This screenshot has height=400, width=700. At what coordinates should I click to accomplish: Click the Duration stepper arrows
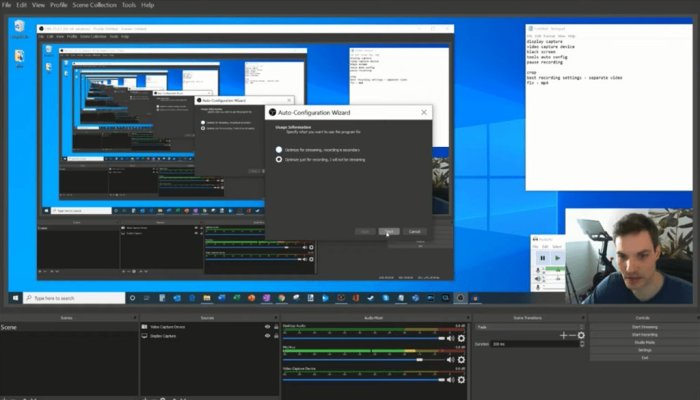coord(582,344)
